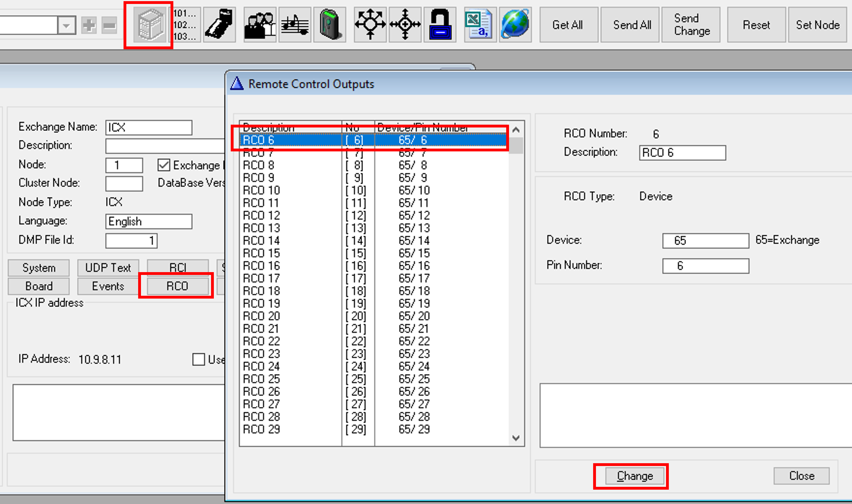
Task: Click the outward arrows routing icon
Action: tap(370, 25)
